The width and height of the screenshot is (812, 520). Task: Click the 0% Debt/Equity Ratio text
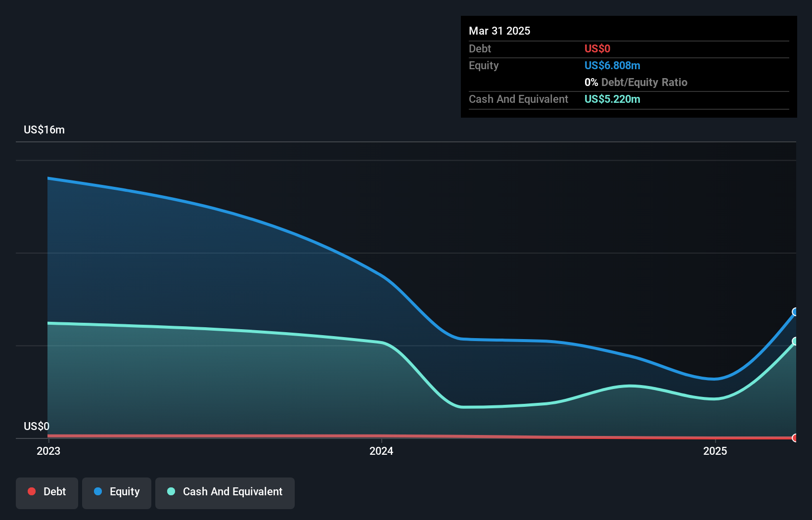pos(636,83)
